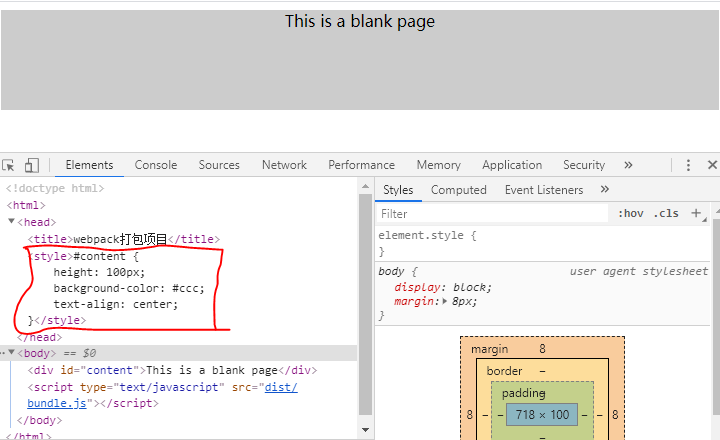This screenshot has width=720, height=440.
Task: Select the Computed sidebar tab
Action: (x=459, y=190)
